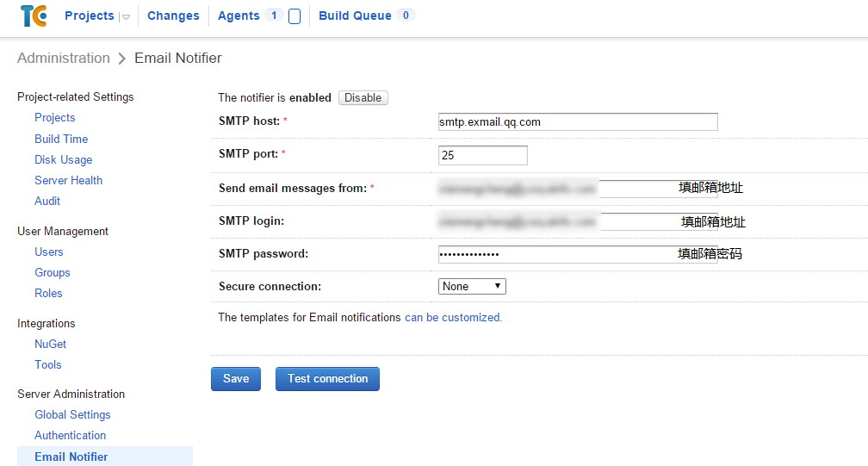This screenshot has height=466, width=868.
Task: Select NuGet under Integrations
Action: click(x=51, y=344)
